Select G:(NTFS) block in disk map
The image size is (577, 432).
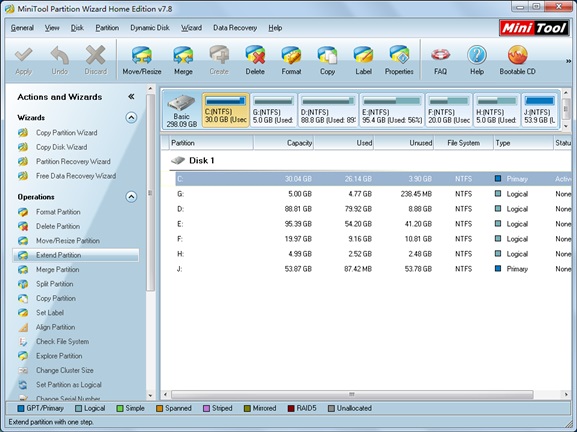click(x=273, y=110)
